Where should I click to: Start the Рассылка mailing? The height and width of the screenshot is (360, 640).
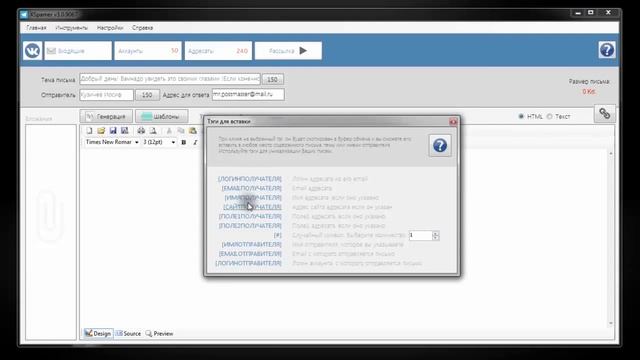tap(288, 51)
